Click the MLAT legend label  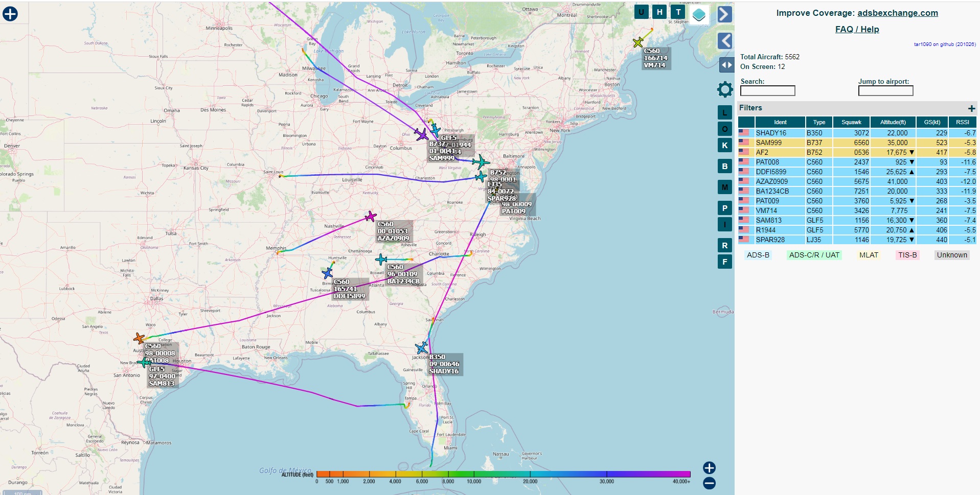(x=869, y=255)
